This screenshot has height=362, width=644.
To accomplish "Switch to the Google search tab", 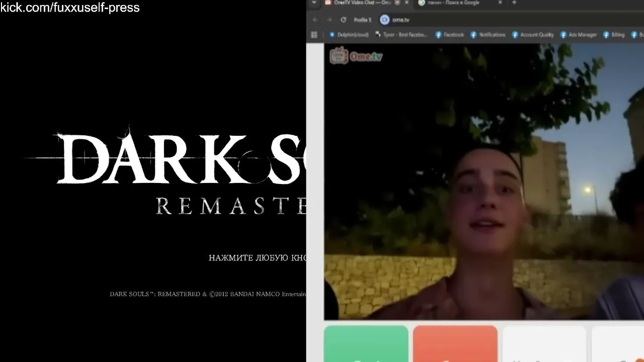I will point(460,3).
